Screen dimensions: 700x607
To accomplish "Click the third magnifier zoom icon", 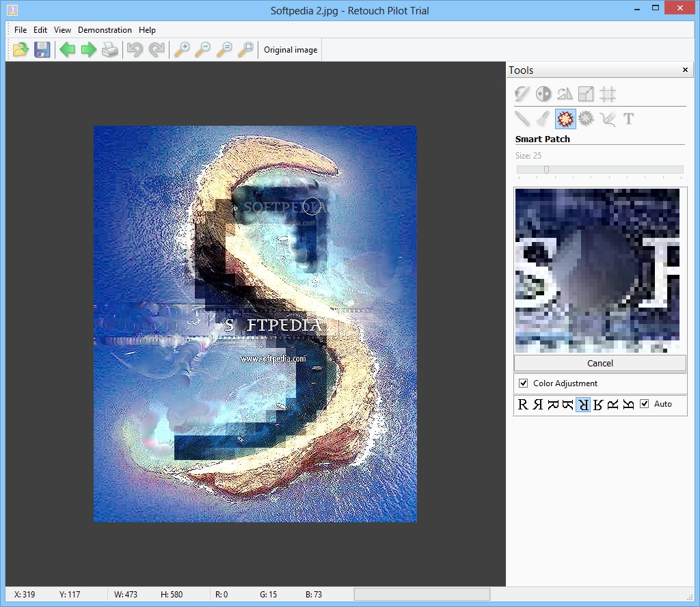I will (224, 49).
